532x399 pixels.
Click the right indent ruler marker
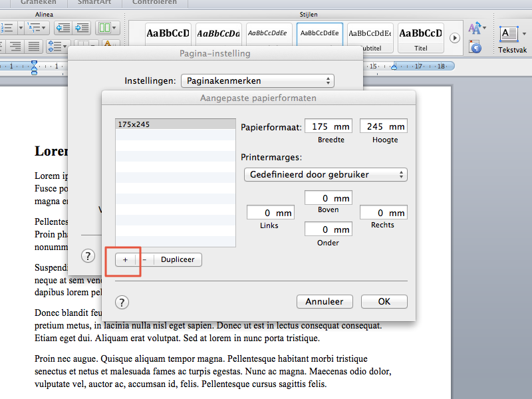394,66
